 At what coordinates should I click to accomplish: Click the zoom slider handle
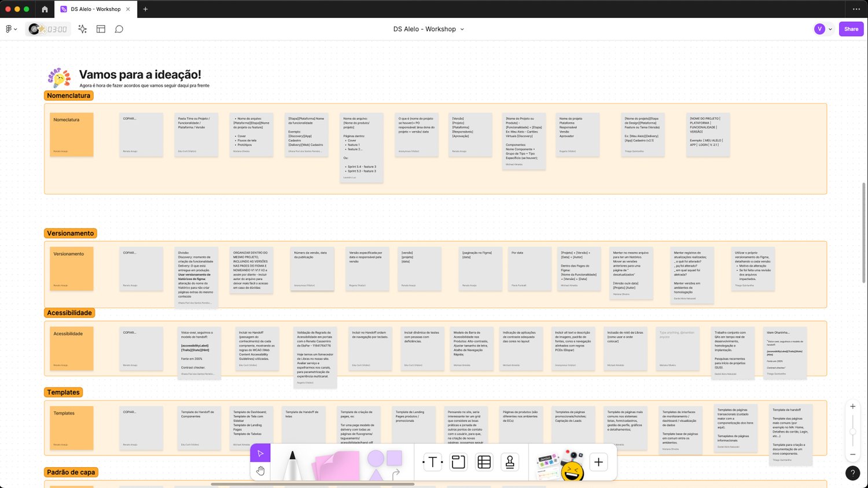point(852,431)
